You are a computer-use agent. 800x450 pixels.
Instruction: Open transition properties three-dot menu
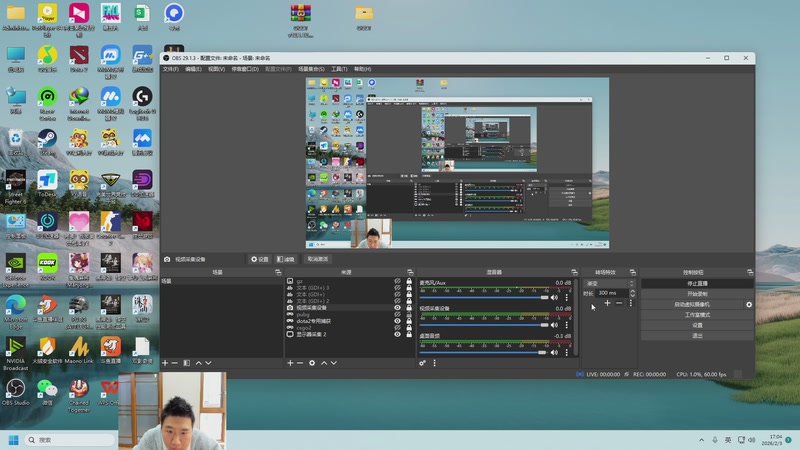(x=631, y=303)
